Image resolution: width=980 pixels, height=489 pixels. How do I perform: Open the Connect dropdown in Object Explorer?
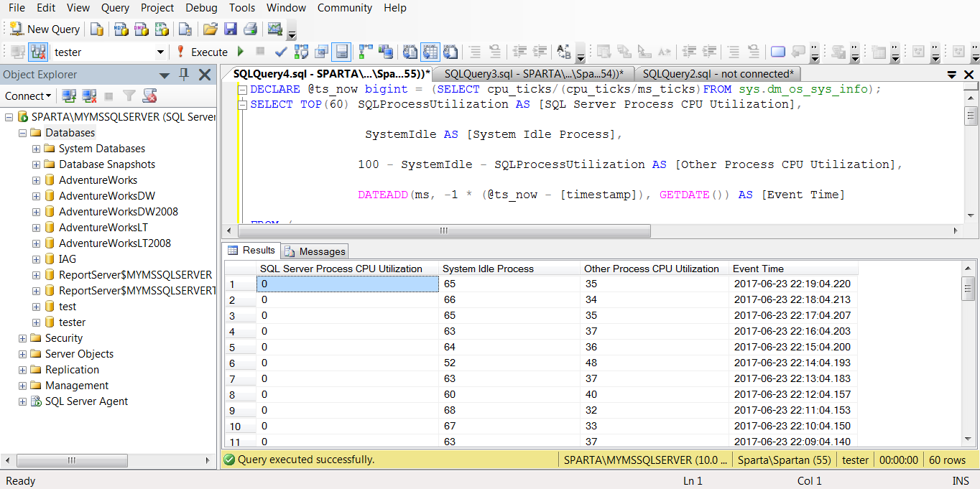tap(28, 96)
